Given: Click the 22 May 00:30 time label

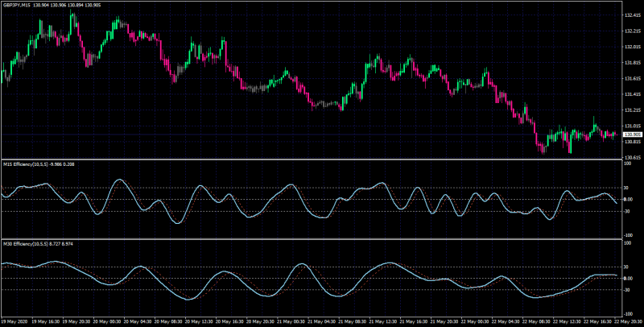Looking at the screenshot, I should (475, 321).
